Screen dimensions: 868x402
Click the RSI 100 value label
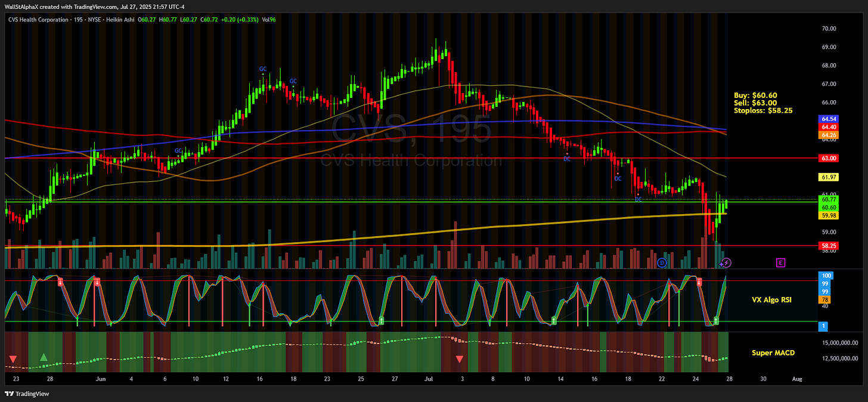point(826,276)
